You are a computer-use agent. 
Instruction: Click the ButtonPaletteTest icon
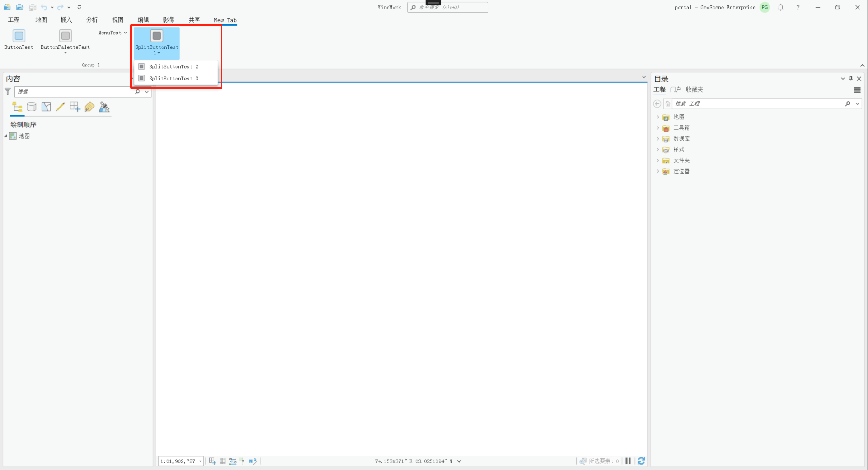click(x=66, y=36)
